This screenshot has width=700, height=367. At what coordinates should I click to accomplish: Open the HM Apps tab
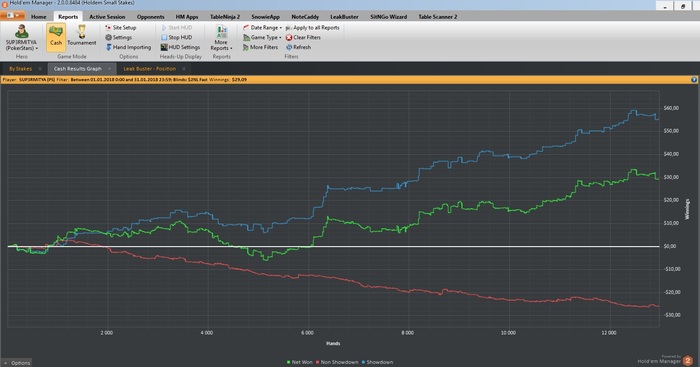[187, 17]
